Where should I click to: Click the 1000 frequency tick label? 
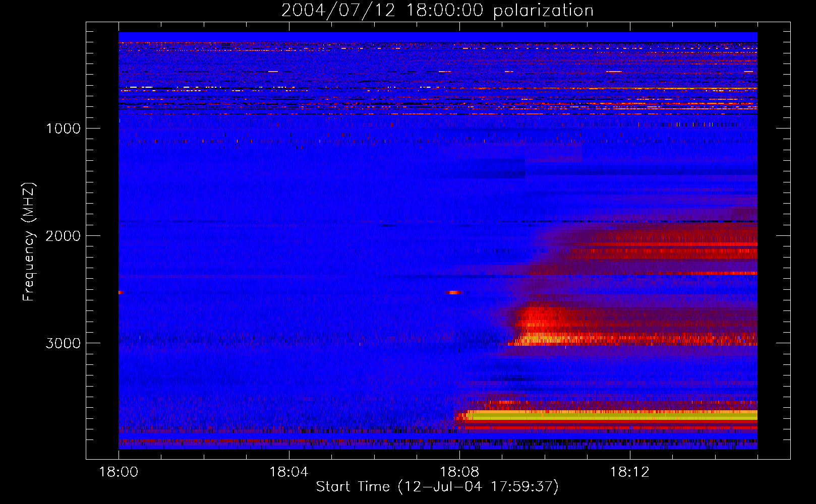coord(63,129)
